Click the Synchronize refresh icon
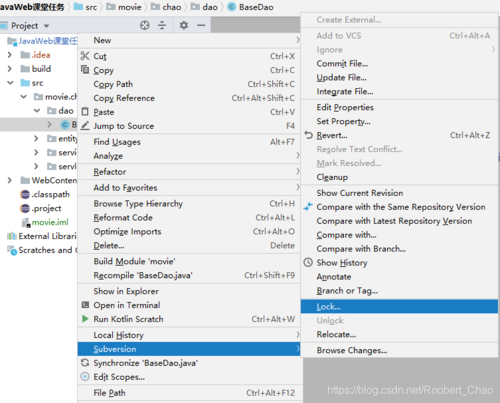Screen dimensions: 500x403 pyautogui.click(x=85, y=362)
